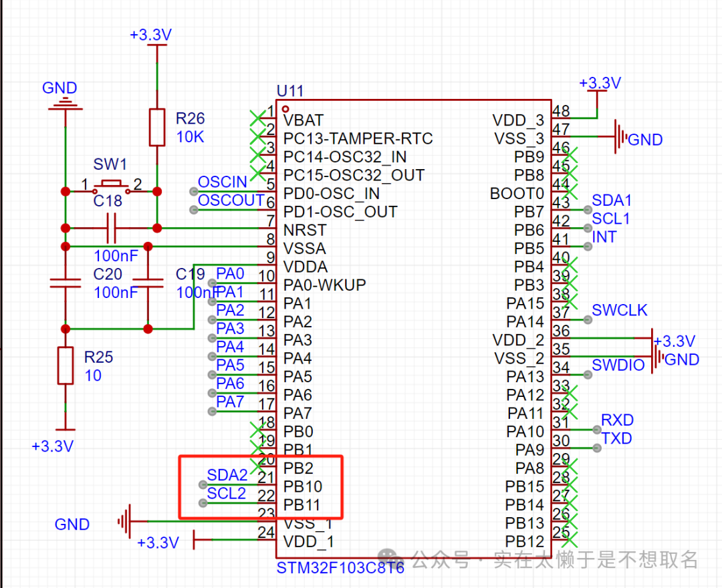
Task: Click the STM32F103C8T6 part name text
Action: coord(340,569)
